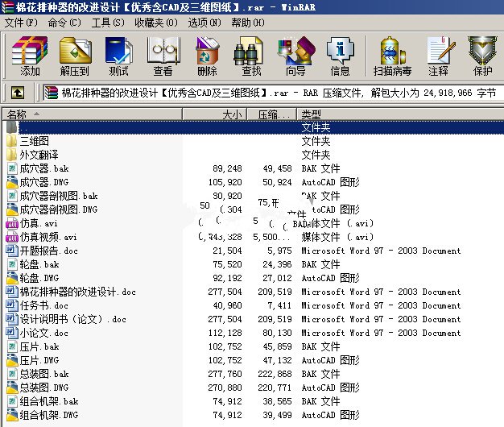Sort by Type (类型) column header
The width and height of the screenshot is (504, 427).
click(400, 114)
